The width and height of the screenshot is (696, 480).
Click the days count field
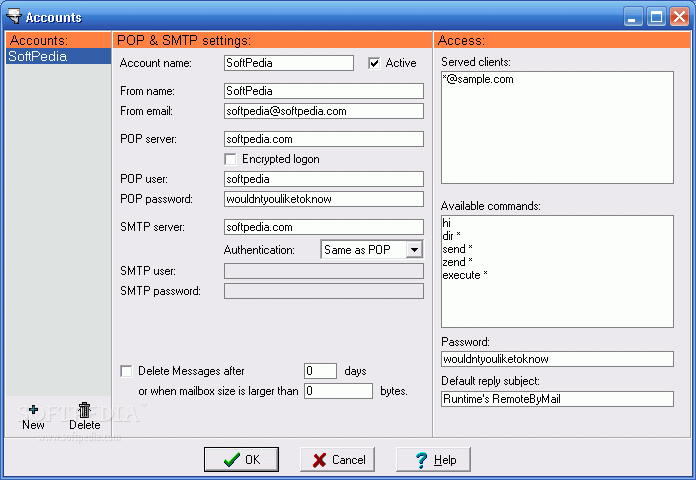tap(320, 371)
